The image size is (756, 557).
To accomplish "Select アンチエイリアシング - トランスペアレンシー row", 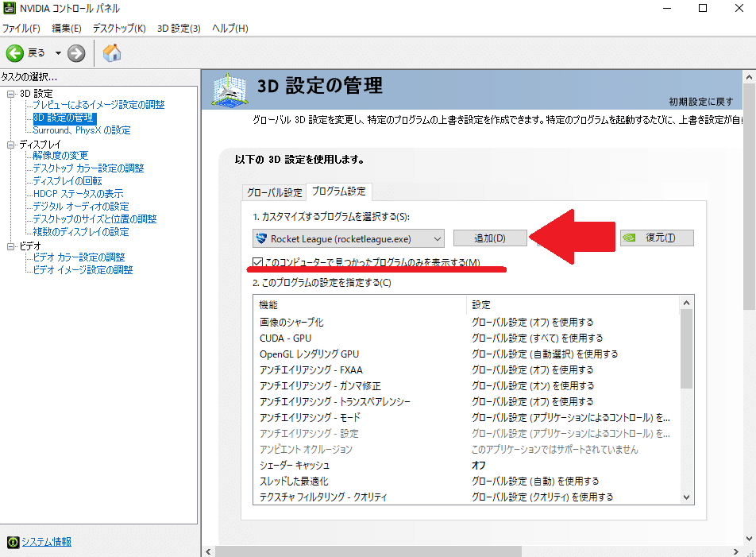I will (x=466, y=402).
